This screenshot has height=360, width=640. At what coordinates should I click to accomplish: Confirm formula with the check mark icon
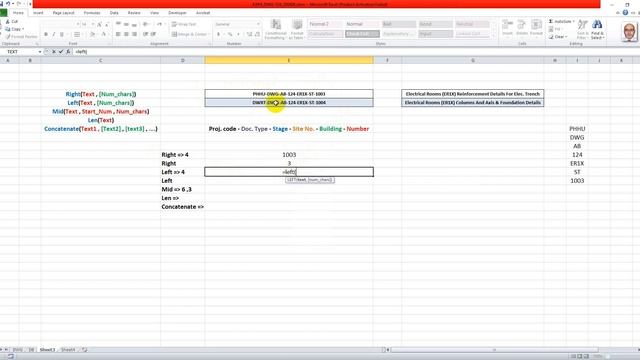point(61,52)
